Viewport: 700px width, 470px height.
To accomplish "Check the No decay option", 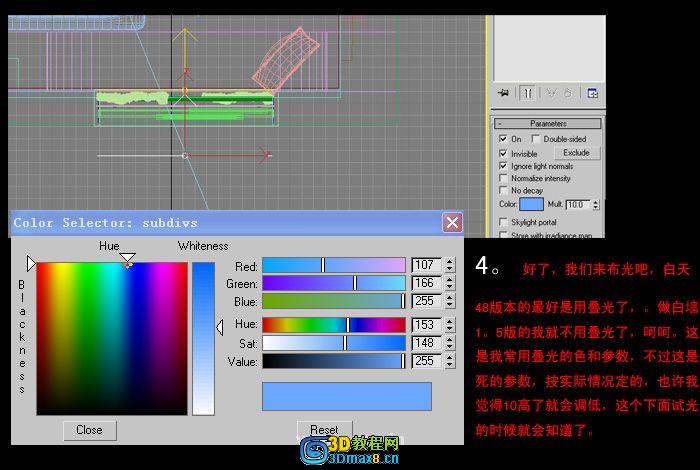I will click(503, 191).
